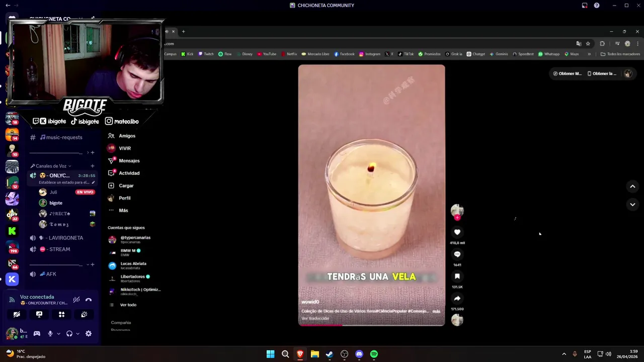Click the Obtener M... button
This screenshot has width=644, height=362.
click(x=567, y=73)
